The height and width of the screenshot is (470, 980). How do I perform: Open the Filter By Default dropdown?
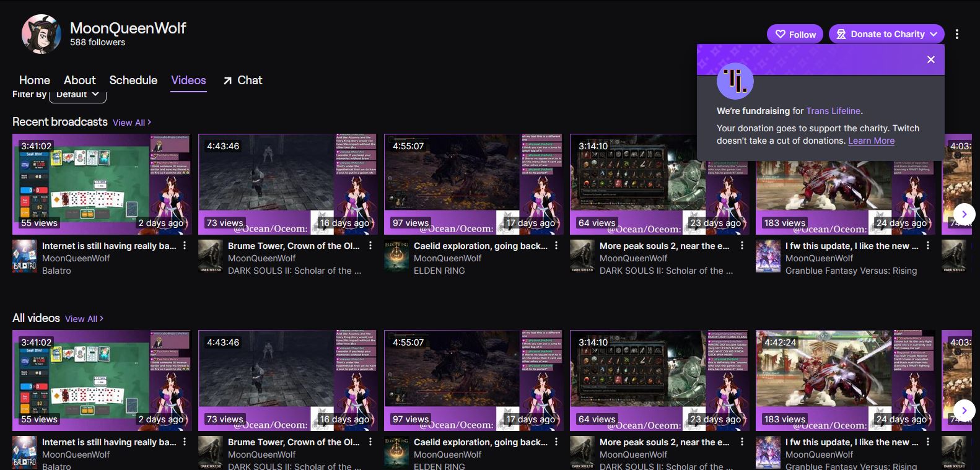click(77, 95)
